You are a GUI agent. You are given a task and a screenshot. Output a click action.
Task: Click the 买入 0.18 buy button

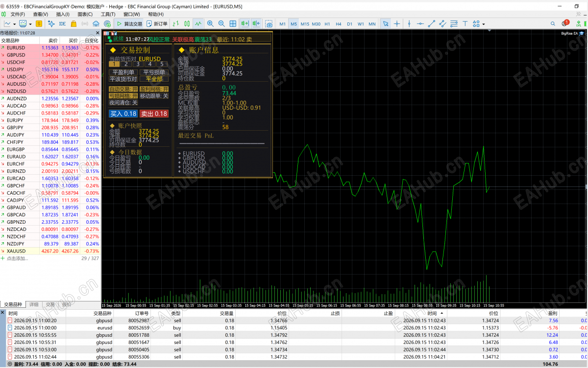[x=123, y=114]
